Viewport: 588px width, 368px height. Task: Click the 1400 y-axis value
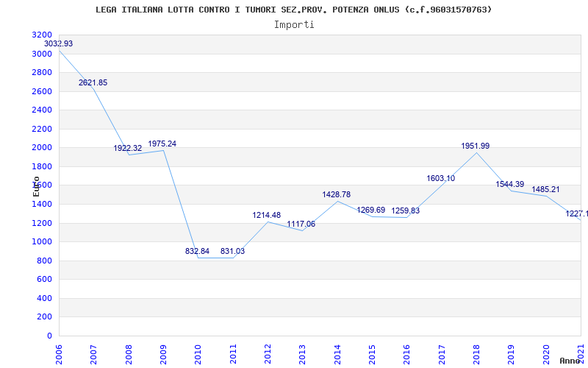42,205
